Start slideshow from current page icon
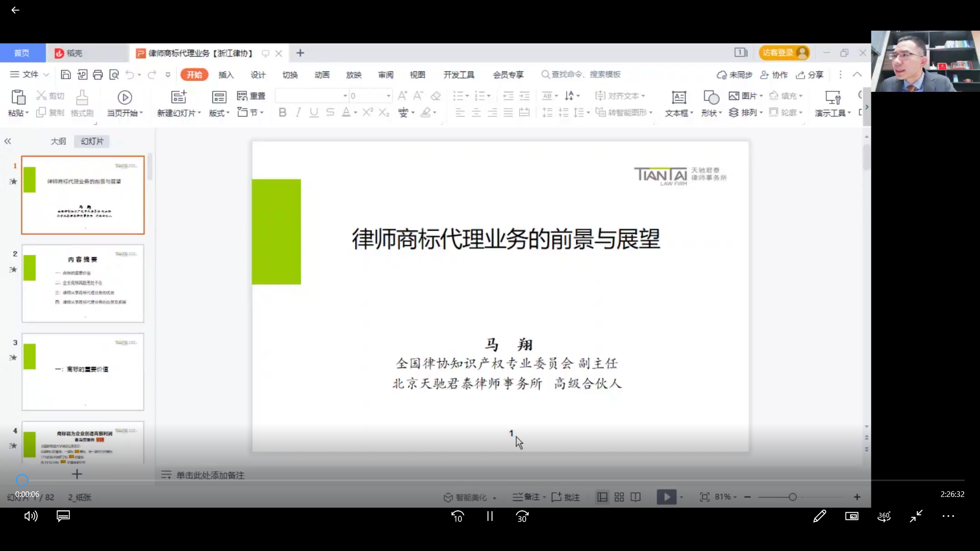Screen dimensions: 980x551 (125, 97)
